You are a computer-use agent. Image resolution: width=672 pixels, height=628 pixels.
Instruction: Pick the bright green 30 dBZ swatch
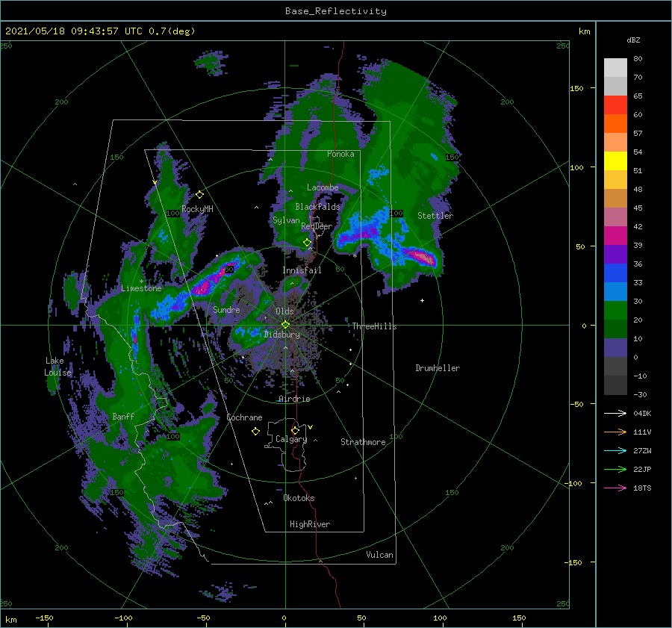point(615,310)
